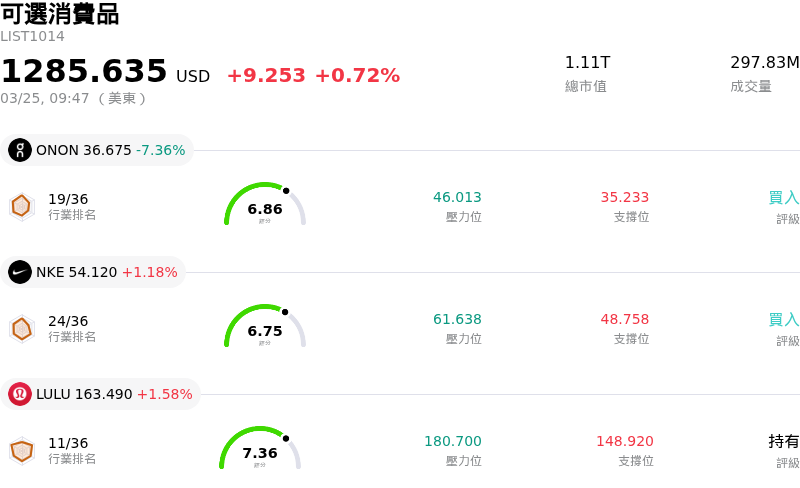Screen dimensions: 800x488
Task: Click NKE support level 48.758
Action: pos(624,320)
